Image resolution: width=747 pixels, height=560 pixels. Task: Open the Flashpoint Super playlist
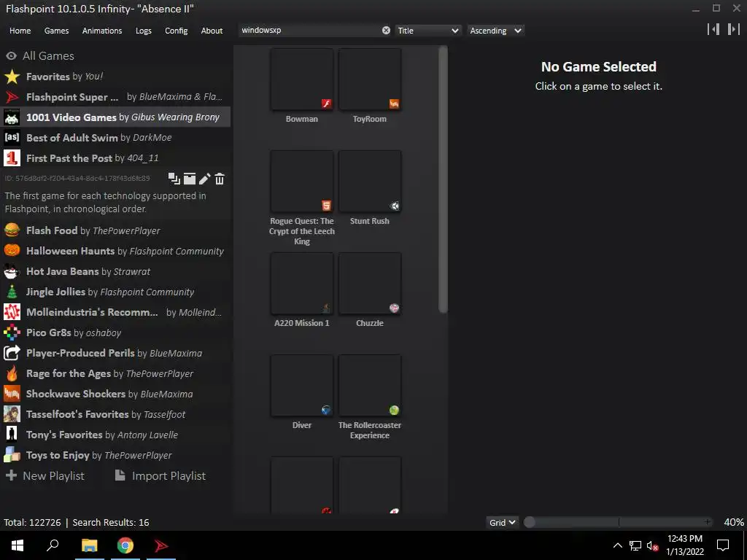116,97
